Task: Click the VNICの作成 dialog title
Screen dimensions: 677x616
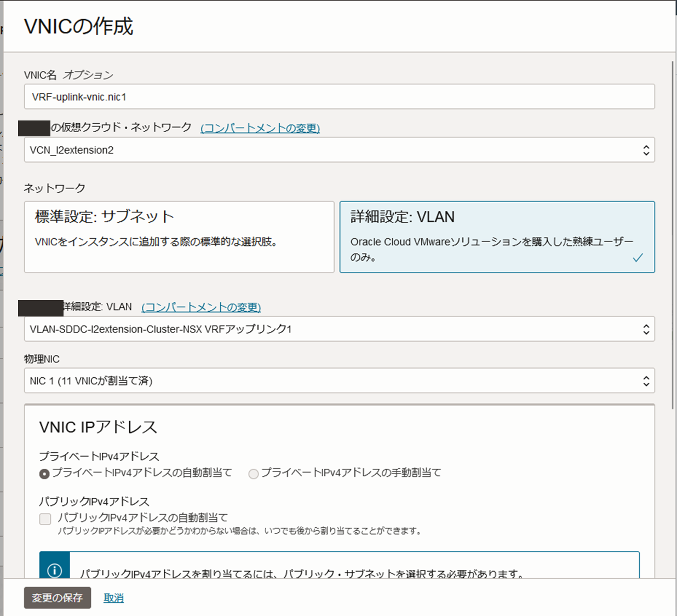Action: (79, 26)
